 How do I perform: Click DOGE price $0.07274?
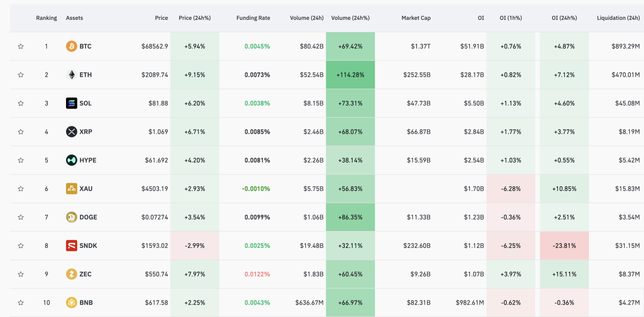(155, 217)
